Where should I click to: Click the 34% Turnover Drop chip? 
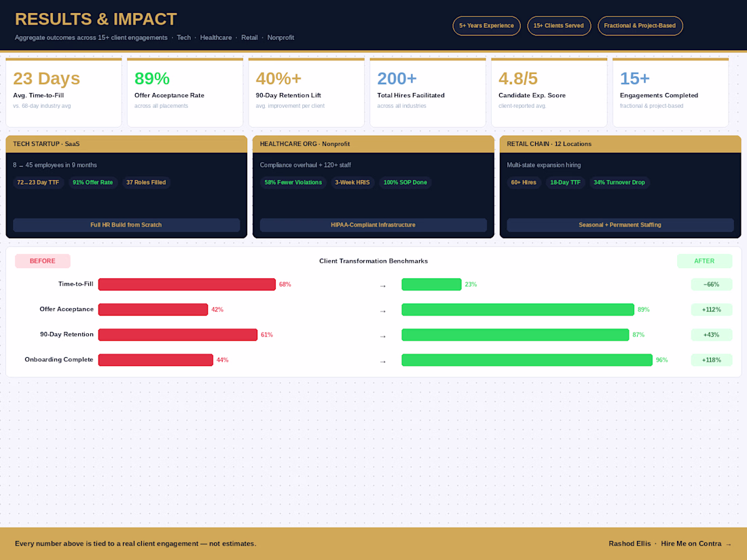point(619,183)
